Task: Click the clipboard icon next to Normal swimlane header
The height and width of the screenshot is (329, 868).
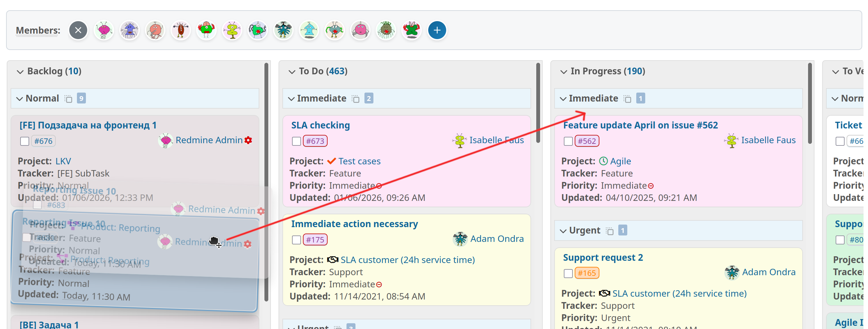Action: pos(69,99)
